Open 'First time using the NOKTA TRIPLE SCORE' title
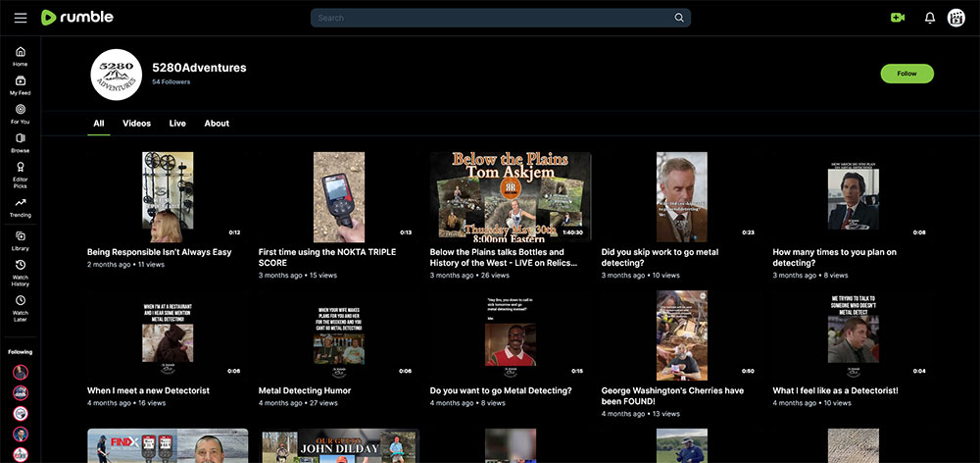Viewport: 980px width, 463px height. [327, 257]
